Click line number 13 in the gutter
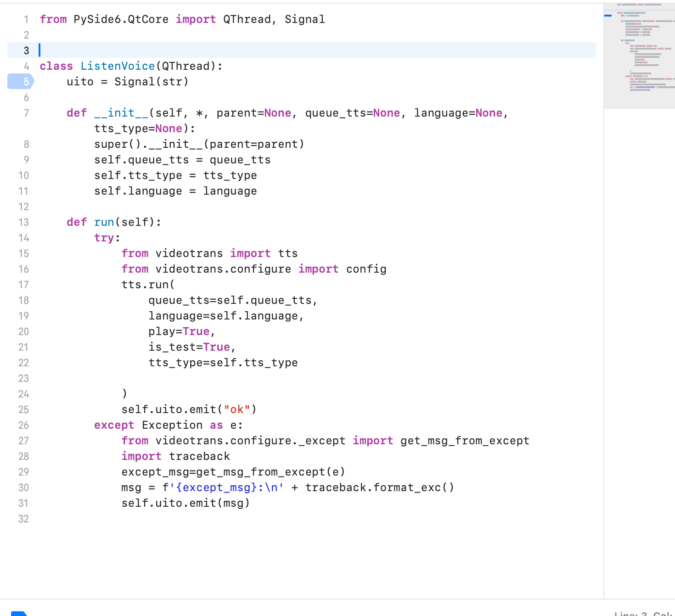The height and width of the screenshot is (616, 675). point(23,222)
